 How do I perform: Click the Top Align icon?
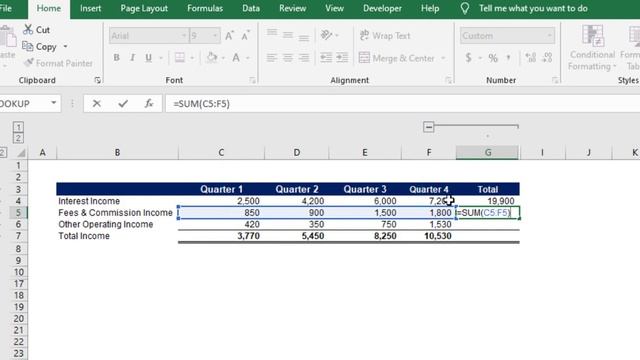(272, 33)
